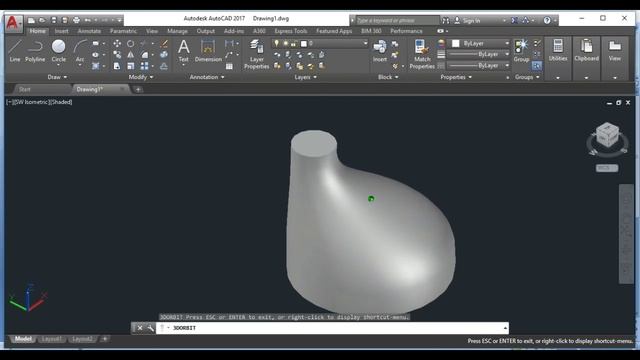Image resolution: width=640 pixels, height=360 pixels.
Task: Click the ByLayer color swatch
Action: point(456,43)
